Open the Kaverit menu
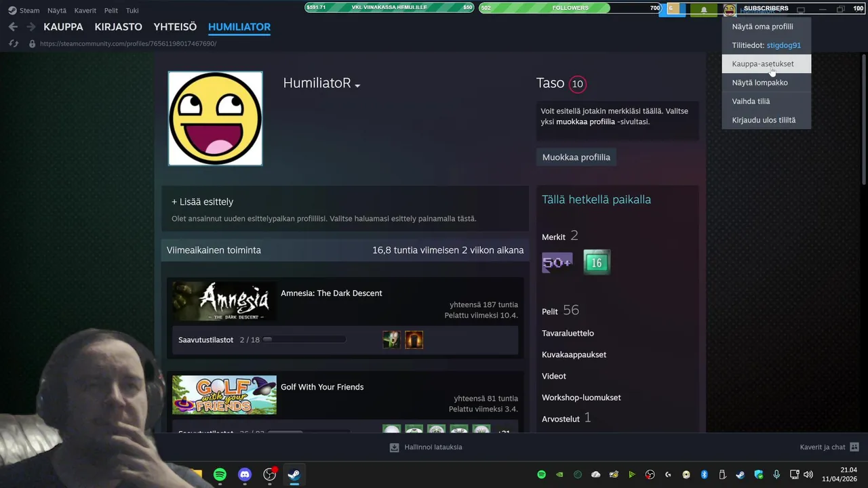This screenshot has height=488, width=868. (x=85, y=10)
